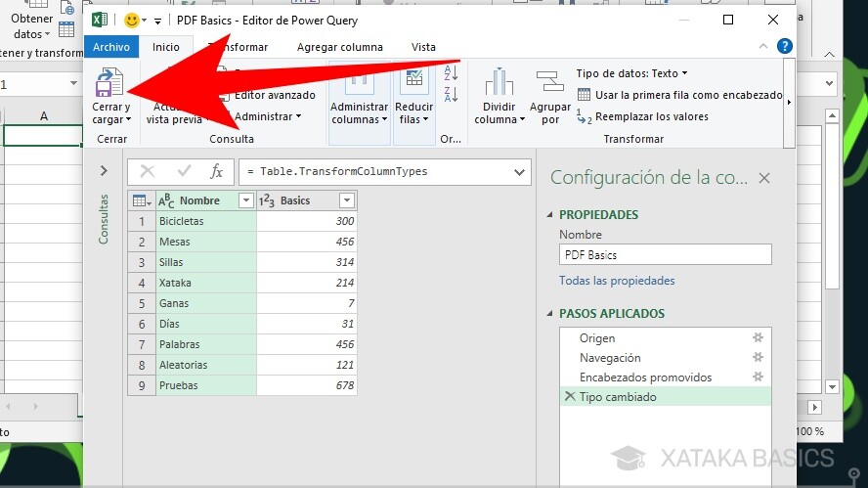Change Nombre column ABC type icon
Image resolution: width=868 pixels, height=488 pixels.
coord(166,200)
